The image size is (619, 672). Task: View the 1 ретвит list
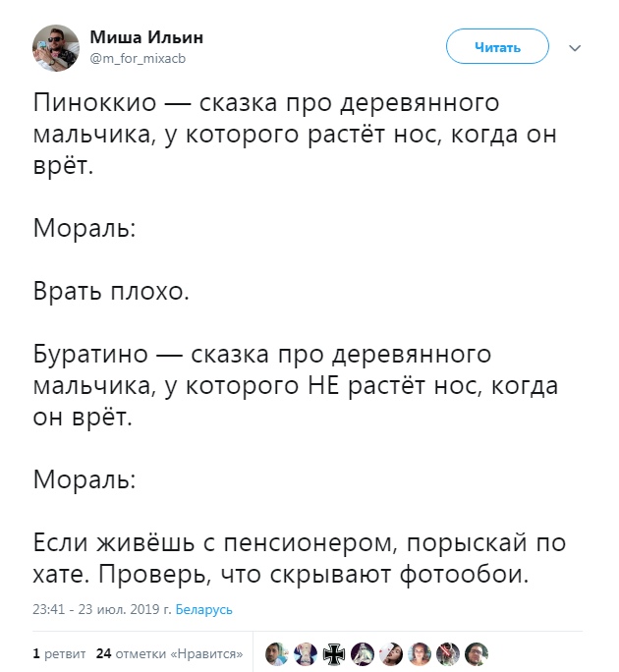[58, 651]
